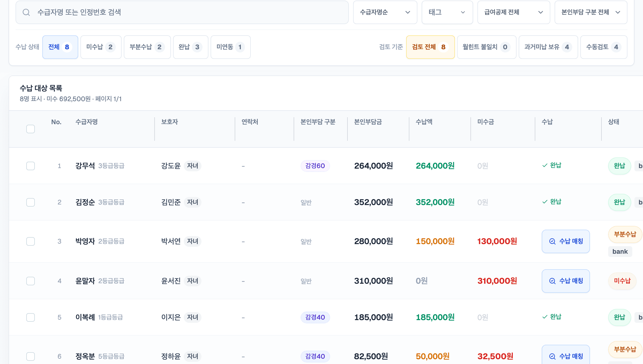The width and height of the screenshot is (643, 364).
Task: Click the 완납 status badge for 강무석
Action: [619, 166]
